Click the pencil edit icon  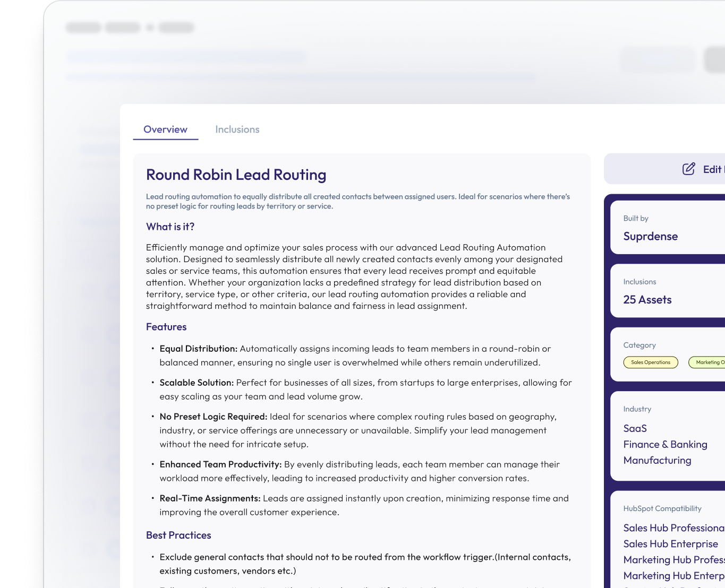[x=688, y=169]
